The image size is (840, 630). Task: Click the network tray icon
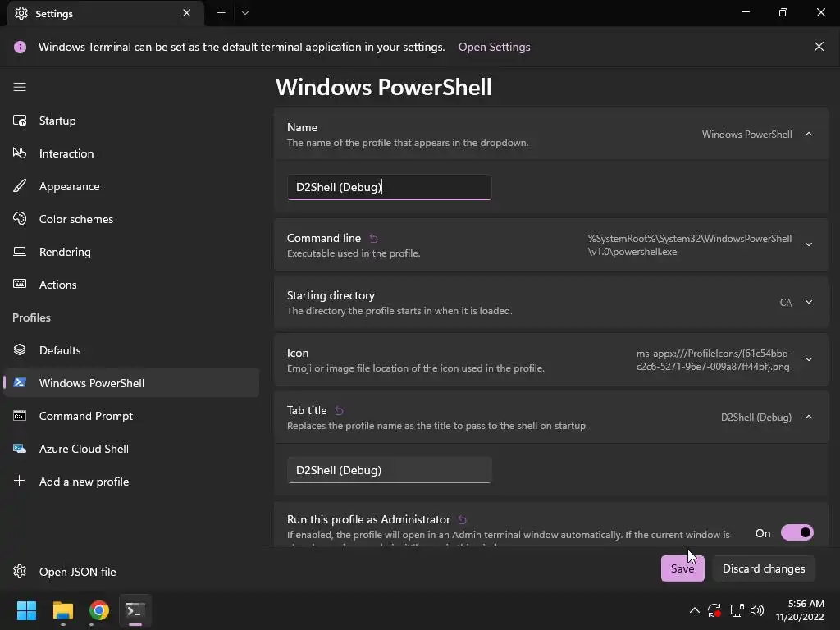(x=737, y=610)
